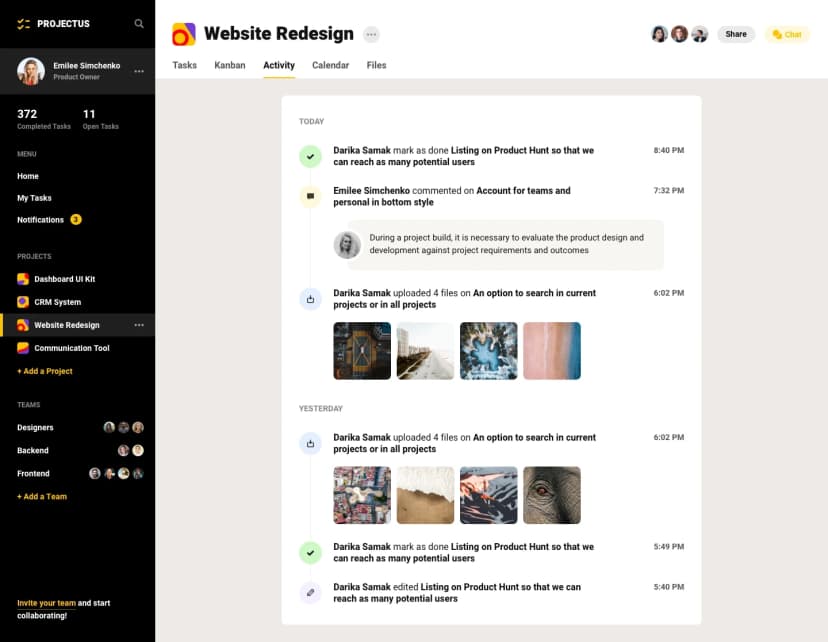Expand options for Website Redesign sidebar item
The width and height of the screenshot is (828, 642).
[139, 325]
